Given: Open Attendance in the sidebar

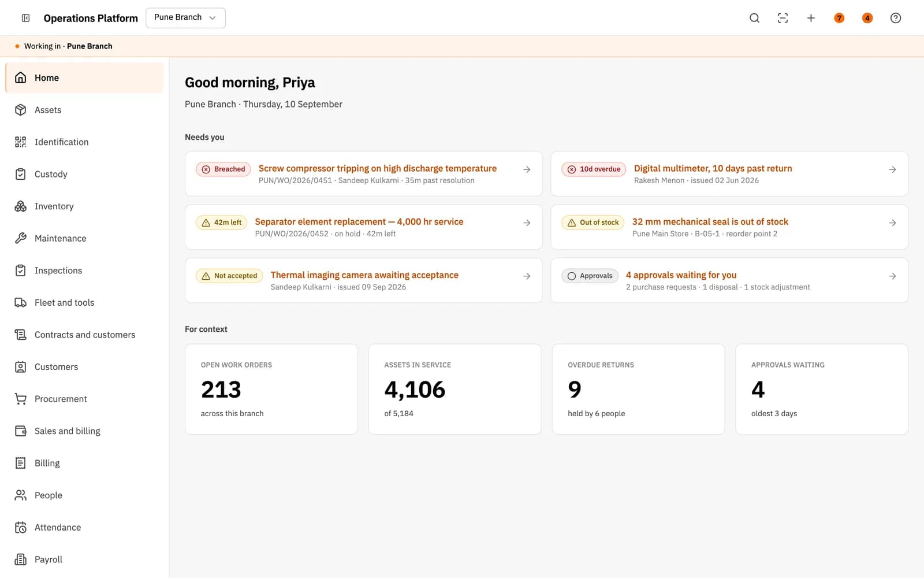Looking at the screenshot, I should coord(84,527).
